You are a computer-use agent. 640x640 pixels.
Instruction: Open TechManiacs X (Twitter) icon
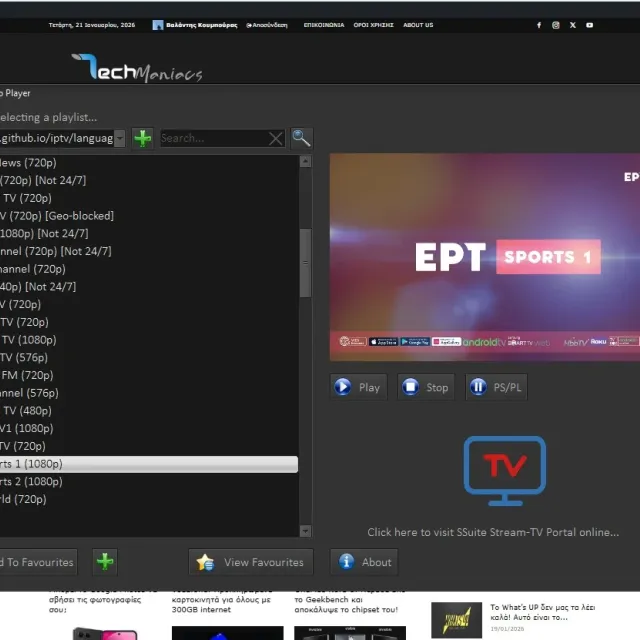point(573,25)
